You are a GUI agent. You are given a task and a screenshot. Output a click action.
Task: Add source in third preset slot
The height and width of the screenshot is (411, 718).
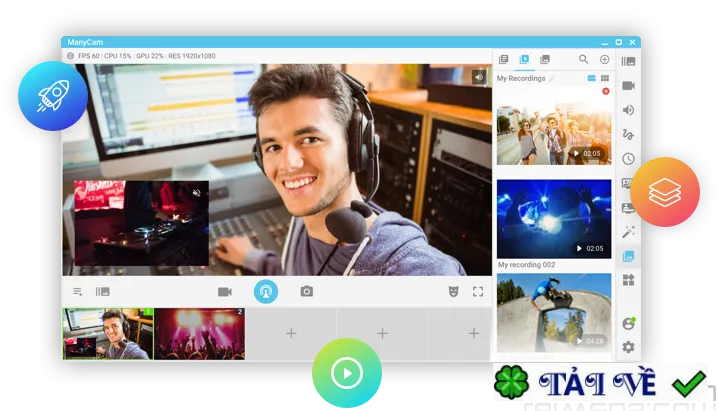point(291,334)
